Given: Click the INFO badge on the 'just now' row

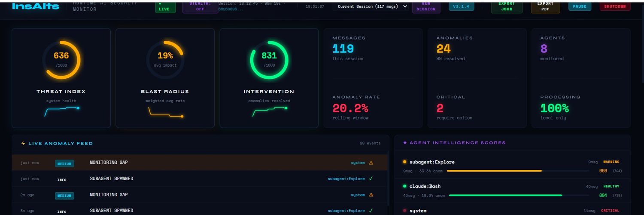Looking at the screenshot, I should click(x=62, y=179).
